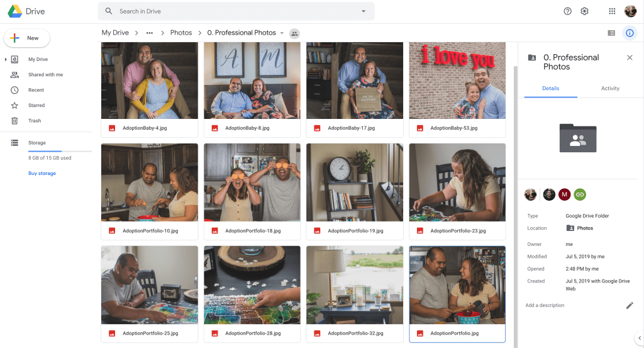The width and height of the screenshot is (644, 348).
Task: Expand the My Drive tree arrow
Action: [x=6, y=60]
